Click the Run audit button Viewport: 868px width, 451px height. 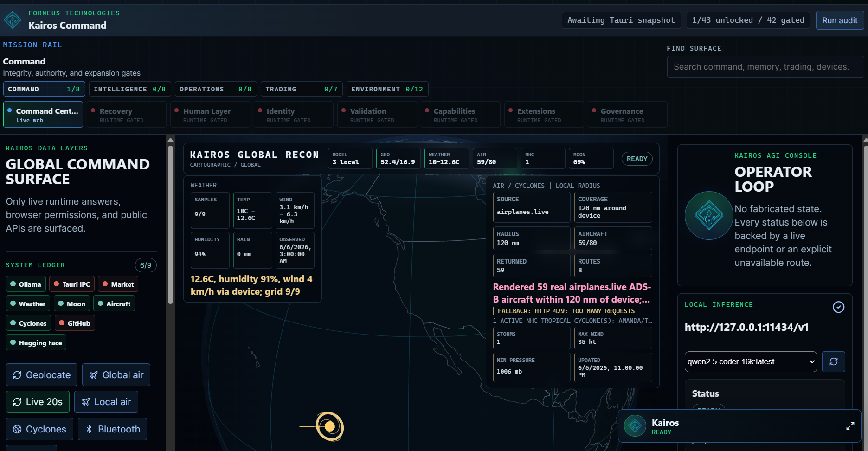pos(840,20)
